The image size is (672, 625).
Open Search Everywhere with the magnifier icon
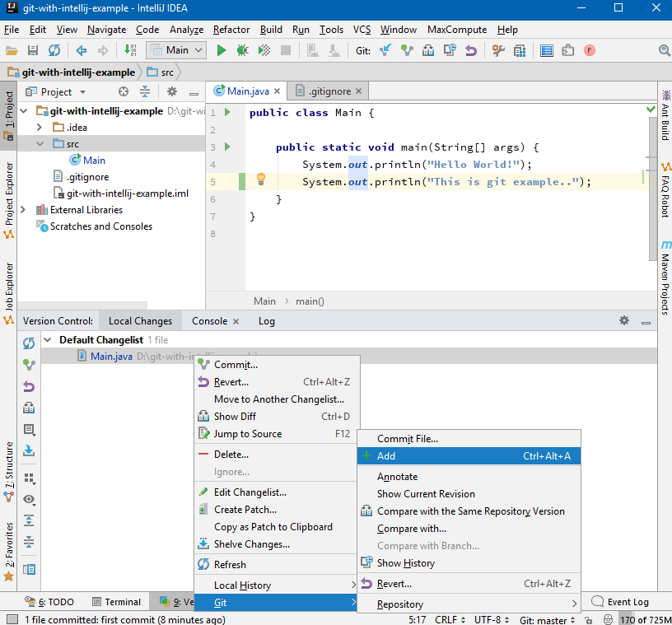click(x=665, y=49)
